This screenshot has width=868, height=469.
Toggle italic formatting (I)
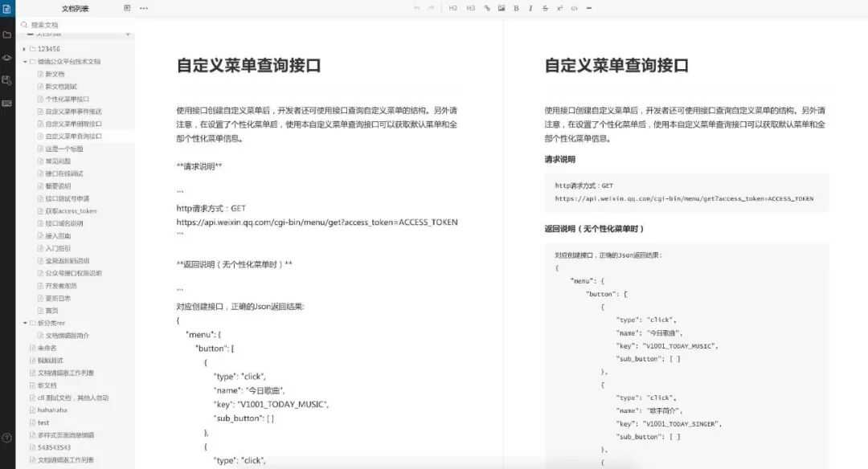coord(530,8)
